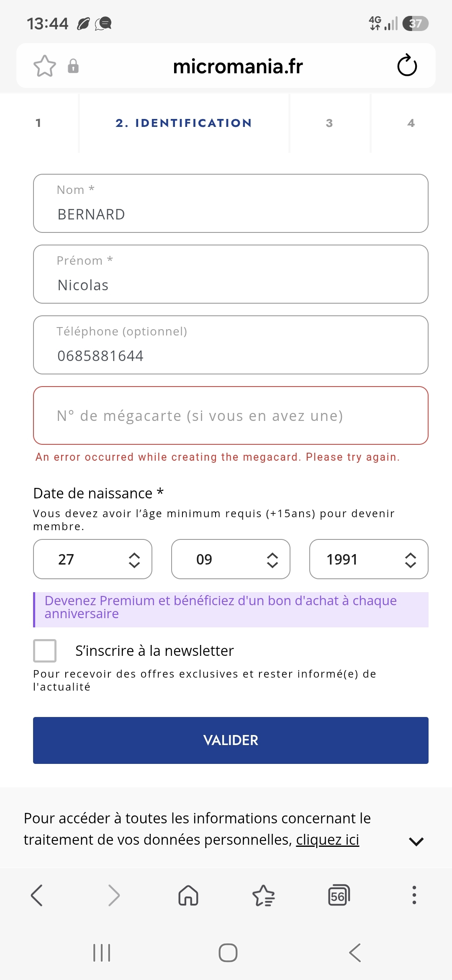This screenshot has width=452, height=980.
Task: Tap the Android recent apps button
Action: coord(102,953)
